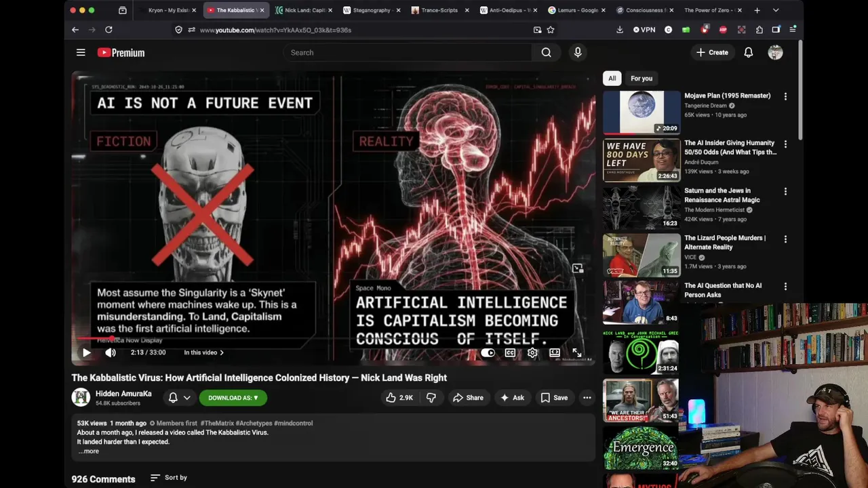Share the video
The height and width of the screenshot is (488, 868).
click(468, 398)
